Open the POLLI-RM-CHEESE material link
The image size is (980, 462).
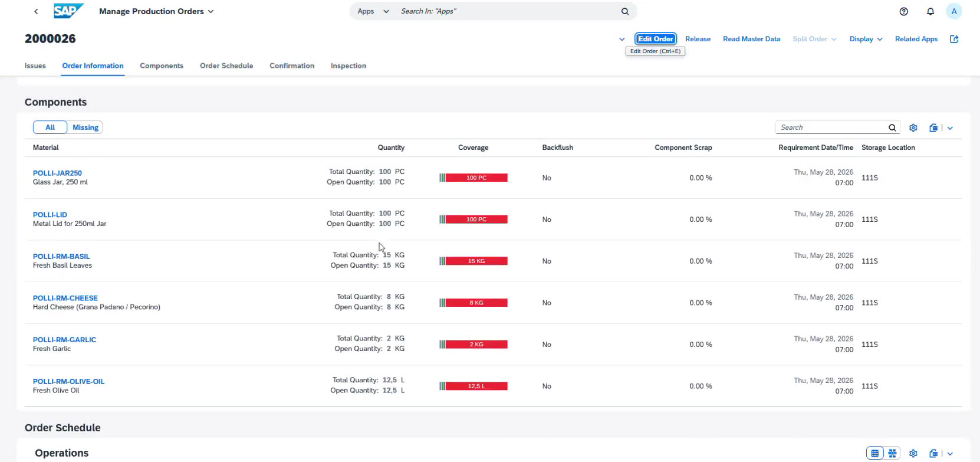65,298
